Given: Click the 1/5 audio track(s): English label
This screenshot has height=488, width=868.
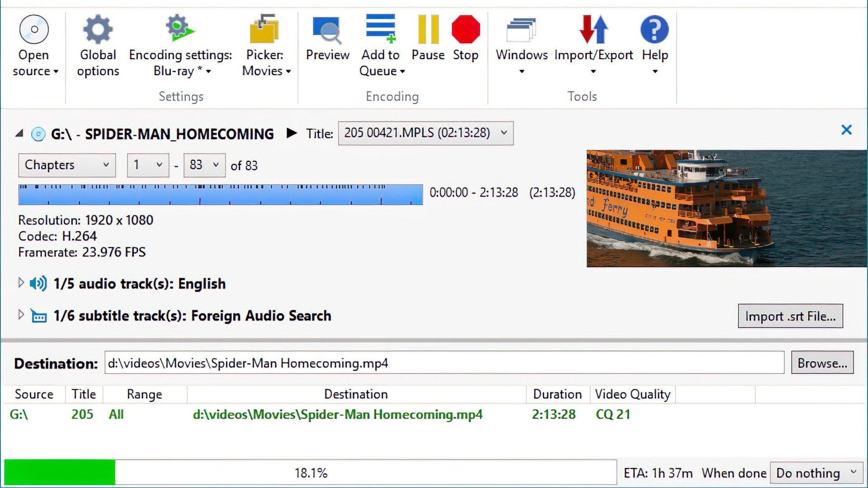Looking at the screenshot, I should (139, 284).
